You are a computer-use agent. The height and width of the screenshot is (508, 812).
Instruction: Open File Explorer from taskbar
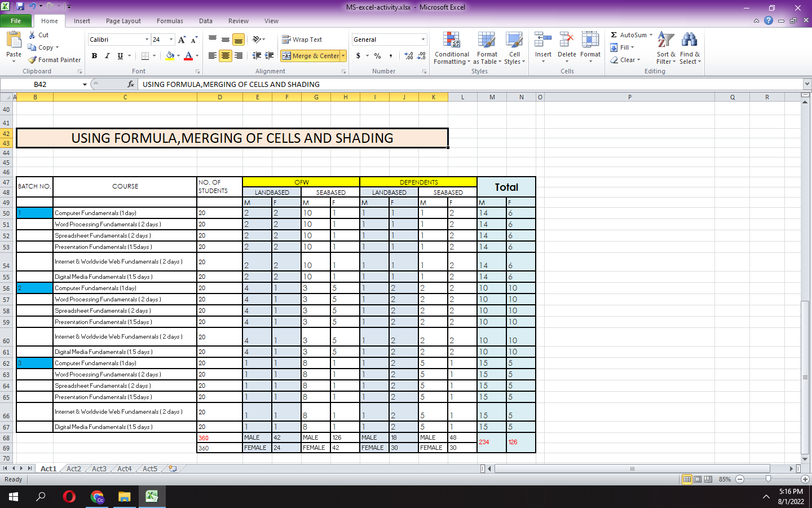(124, 497)
